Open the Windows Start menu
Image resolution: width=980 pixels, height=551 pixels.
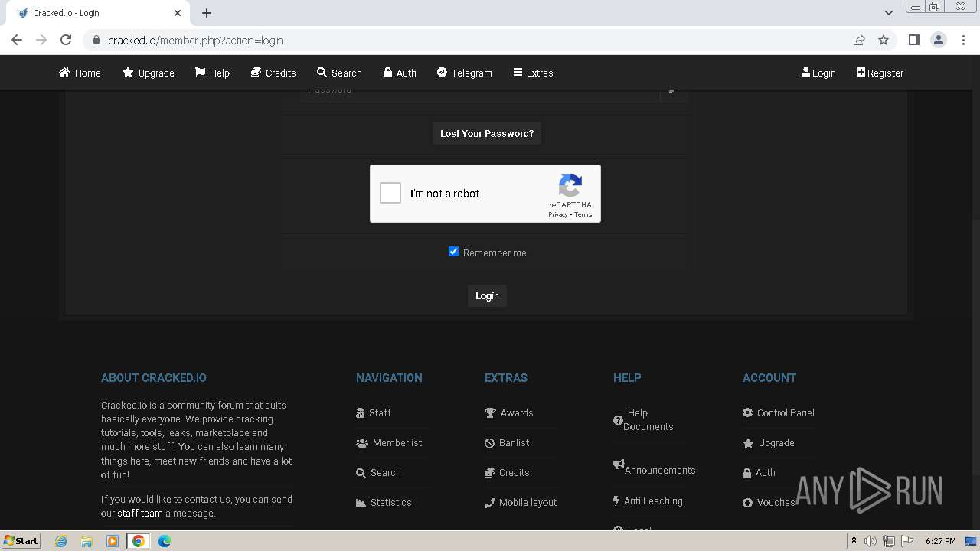pos(21,540)
